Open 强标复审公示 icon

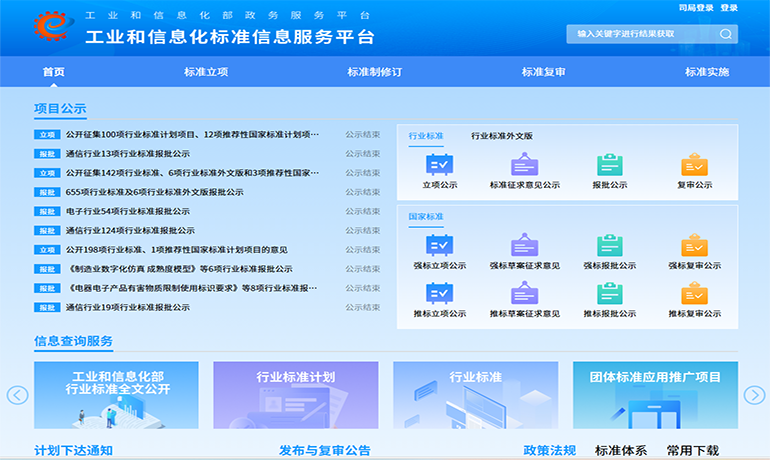[694, 245]
